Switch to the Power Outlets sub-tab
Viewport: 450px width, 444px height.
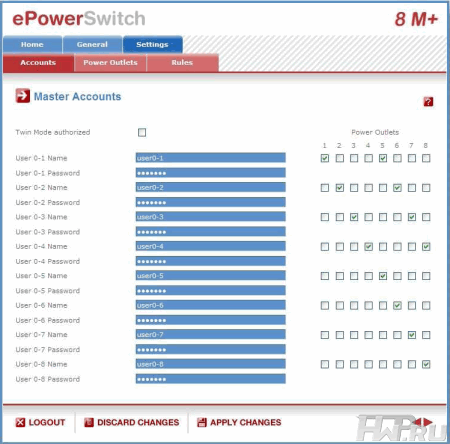tap(110, 63)
